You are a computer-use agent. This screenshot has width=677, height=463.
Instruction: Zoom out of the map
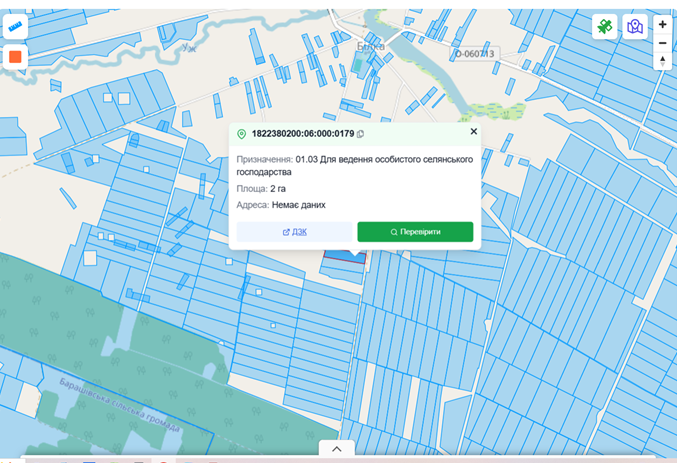coord(662,43)
